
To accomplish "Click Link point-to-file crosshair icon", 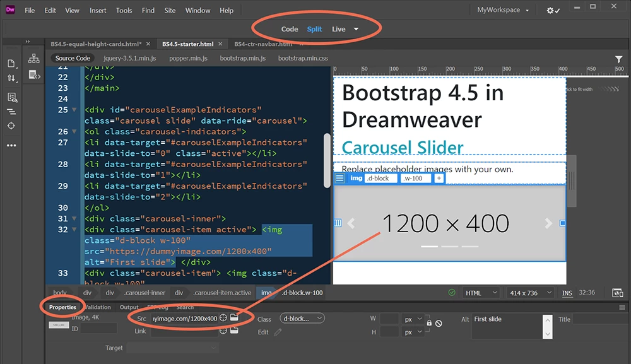I will (x=223, y=331).
